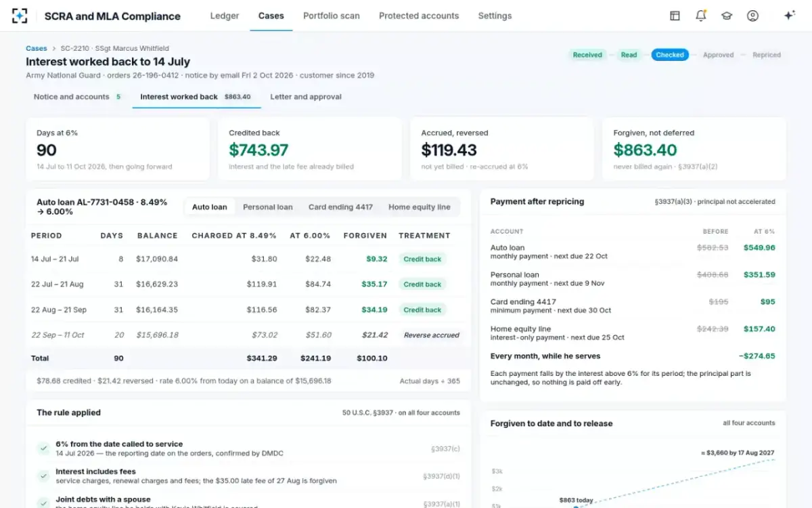Click Credit back on the 22 Jul – 21 Aug row
The image size is (812, 508).
coord(422,284)
